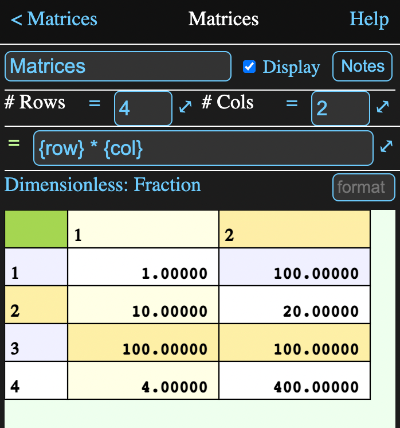Select cell with value 400.00000
The width and height of the screenshot is (400, 428).
(x=295, y=380)
